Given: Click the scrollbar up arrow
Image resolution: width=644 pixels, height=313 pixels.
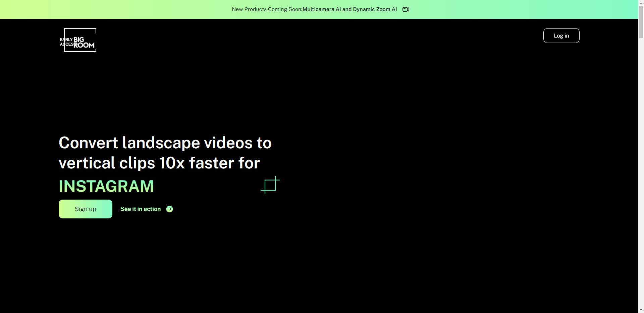Looking at the screenshot, I should pos(641,3).
